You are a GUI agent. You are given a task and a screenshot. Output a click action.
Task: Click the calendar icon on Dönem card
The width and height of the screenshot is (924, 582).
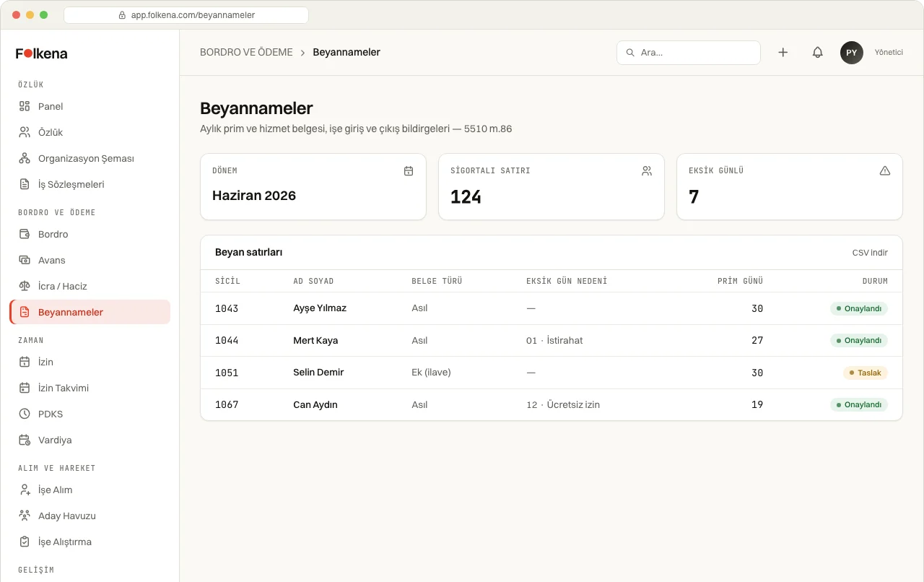[x=409, y=171]
